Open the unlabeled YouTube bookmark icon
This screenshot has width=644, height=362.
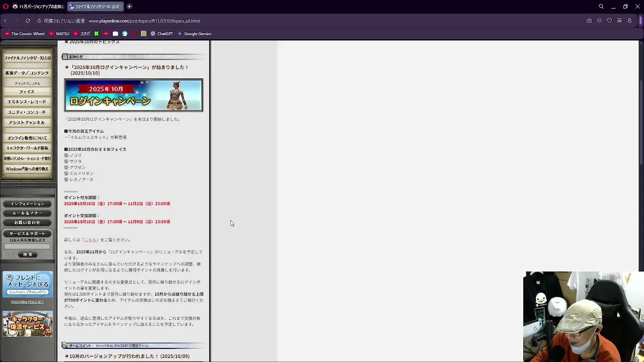point(106,34)
